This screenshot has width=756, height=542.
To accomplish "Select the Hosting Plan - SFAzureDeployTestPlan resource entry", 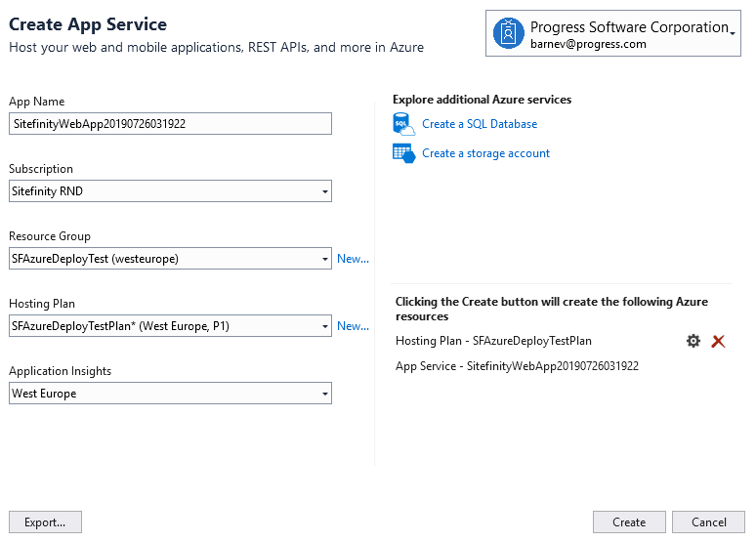I will tap(493, 341).
